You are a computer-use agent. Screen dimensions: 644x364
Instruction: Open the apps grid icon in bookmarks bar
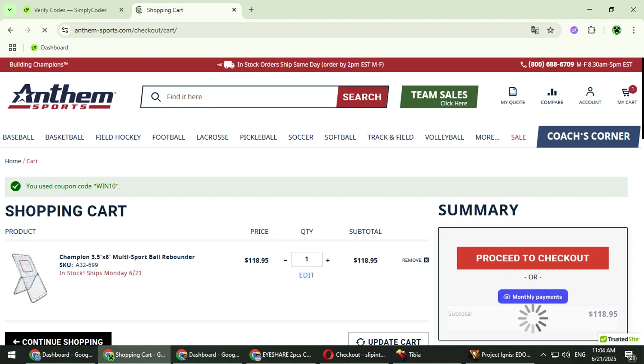[x=12, y=48]
